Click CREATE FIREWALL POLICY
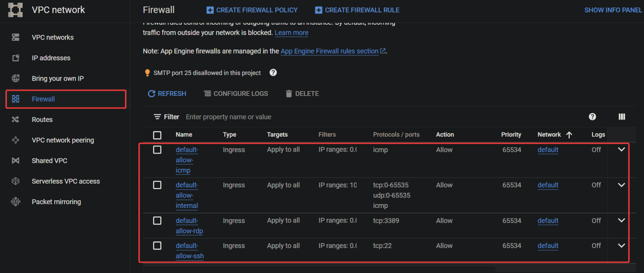644x273 pixels. pyautogui.click(x=252, y=10)
